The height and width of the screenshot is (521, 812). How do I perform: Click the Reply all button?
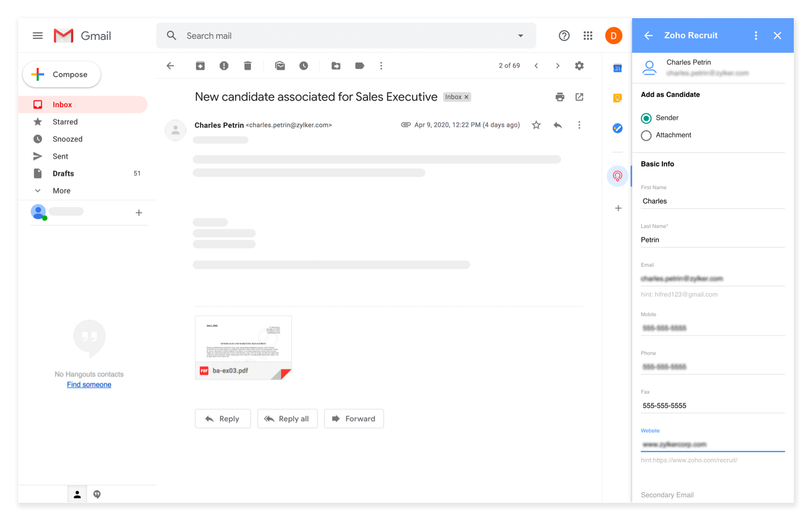pos(287,419)
